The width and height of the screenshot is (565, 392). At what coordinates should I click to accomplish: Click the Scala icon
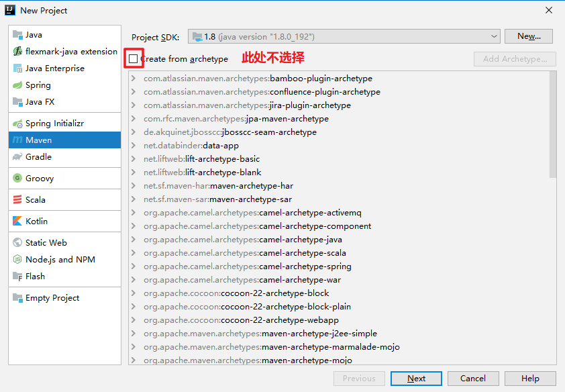(17, 199)
